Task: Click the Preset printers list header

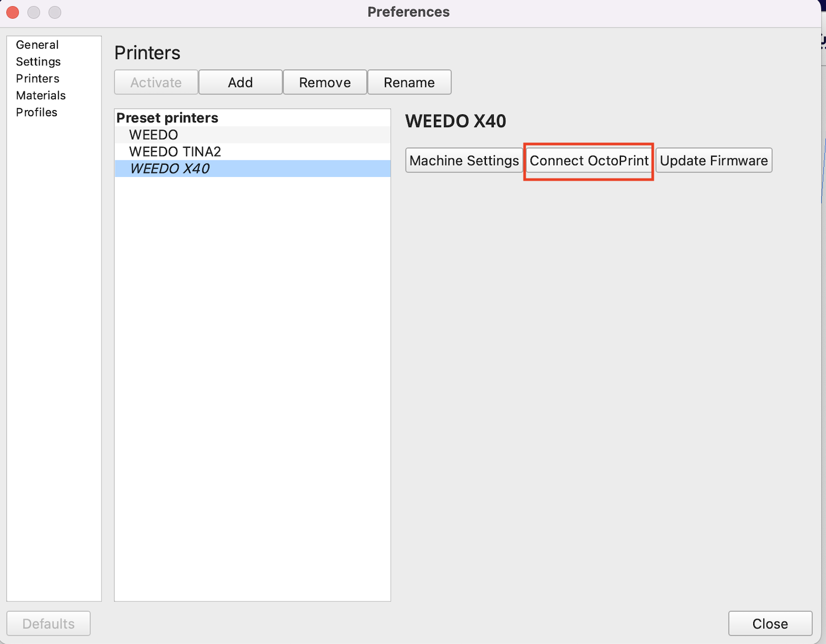Action: click(167, 118)
